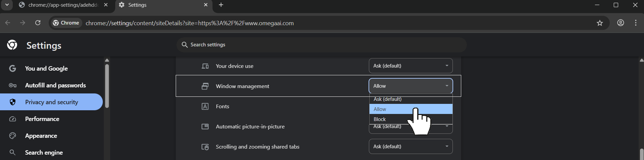Click the sidebar vertical scrollbar thumb
The image size is (644, 160).
107,86
